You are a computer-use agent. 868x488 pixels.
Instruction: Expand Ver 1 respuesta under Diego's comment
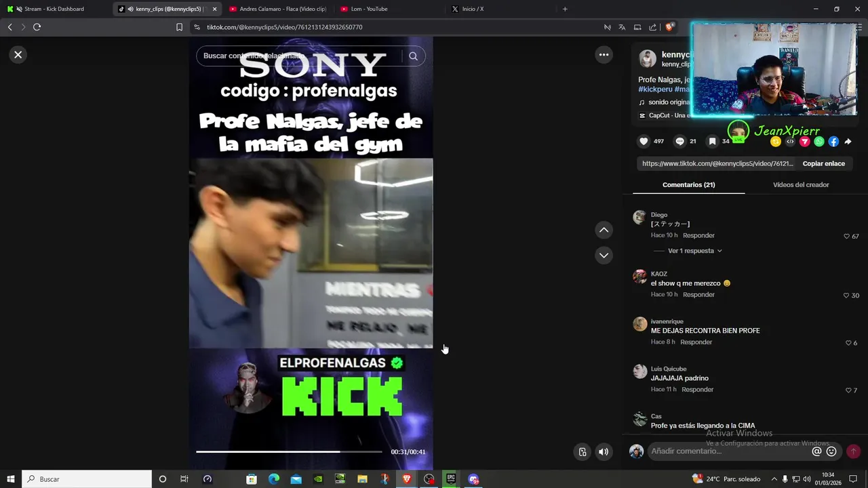click(x=694, y=251)
